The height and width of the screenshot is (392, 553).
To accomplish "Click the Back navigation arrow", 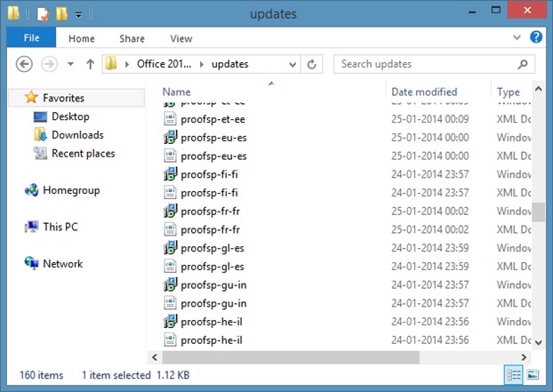I will pyautogui.click(x=24, y=64).
